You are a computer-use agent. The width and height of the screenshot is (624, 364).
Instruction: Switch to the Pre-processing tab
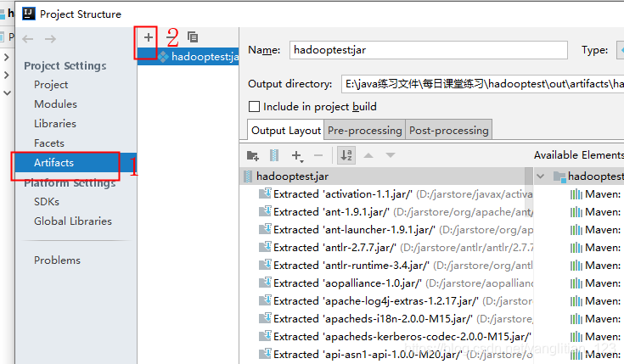click(x=364, y=131)
